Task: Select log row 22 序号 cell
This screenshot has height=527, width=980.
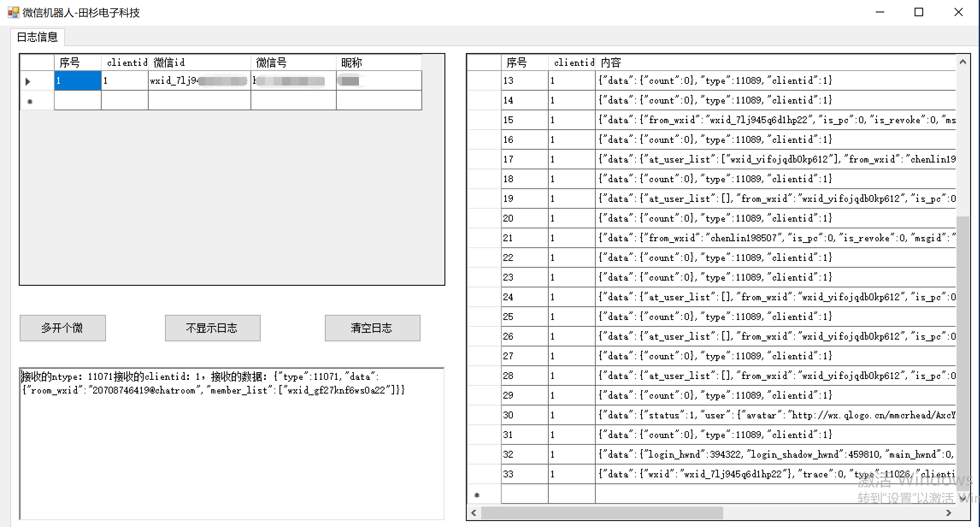Action: (524, 258)
